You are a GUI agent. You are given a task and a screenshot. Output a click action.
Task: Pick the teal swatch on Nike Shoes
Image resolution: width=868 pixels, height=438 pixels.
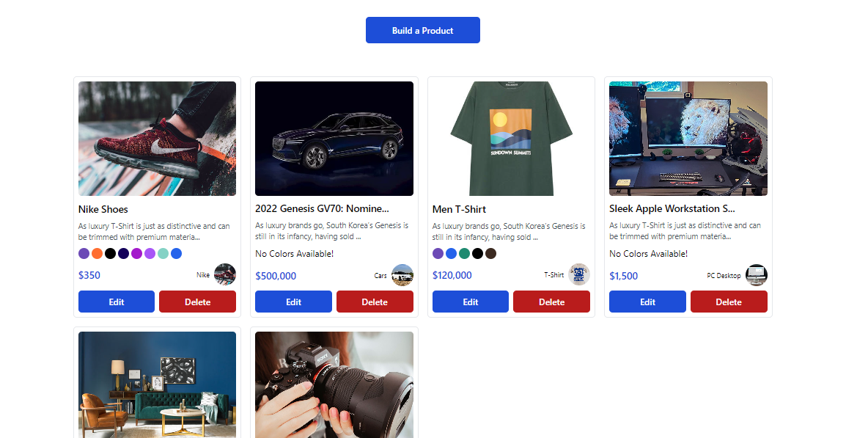(163, 254)
